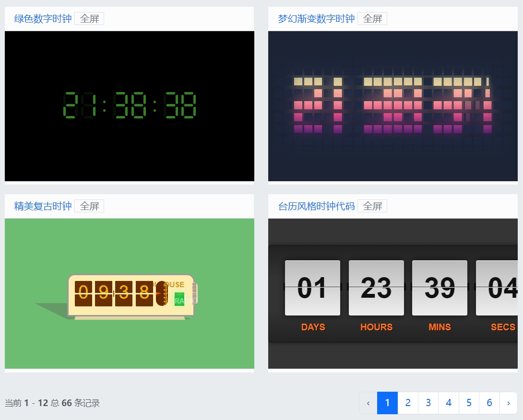The image size is (523, 420).
Task: Select page 1 in pagination
Action: (387, 403)
